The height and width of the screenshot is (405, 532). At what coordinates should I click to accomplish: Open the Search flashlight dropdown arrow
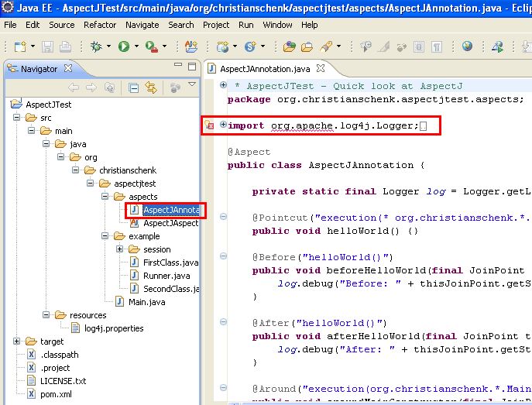pyautogui.click(x=338, y=46)
